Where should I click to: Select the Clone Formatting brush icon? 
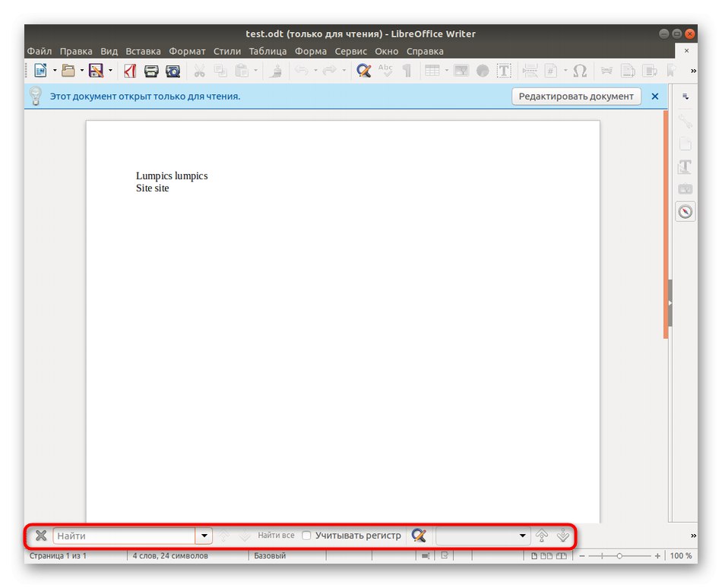click(275, 70)
